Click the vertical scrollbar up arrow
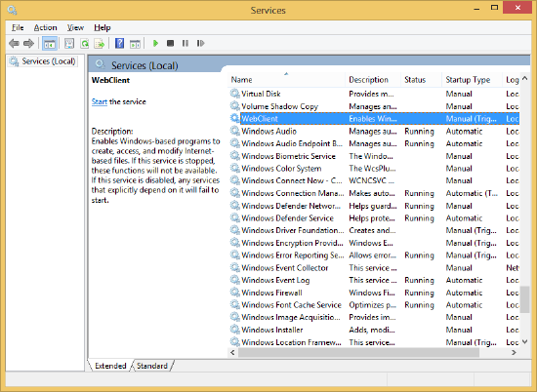Screen dimensions: 537x392 click(x=524, y=78)
